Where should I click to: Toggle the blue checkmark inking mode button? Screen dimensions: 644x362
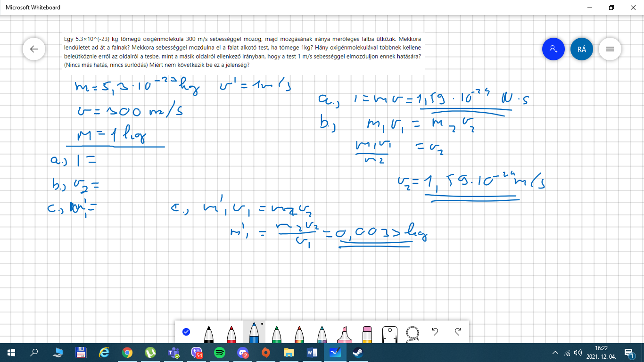(186, 332)
